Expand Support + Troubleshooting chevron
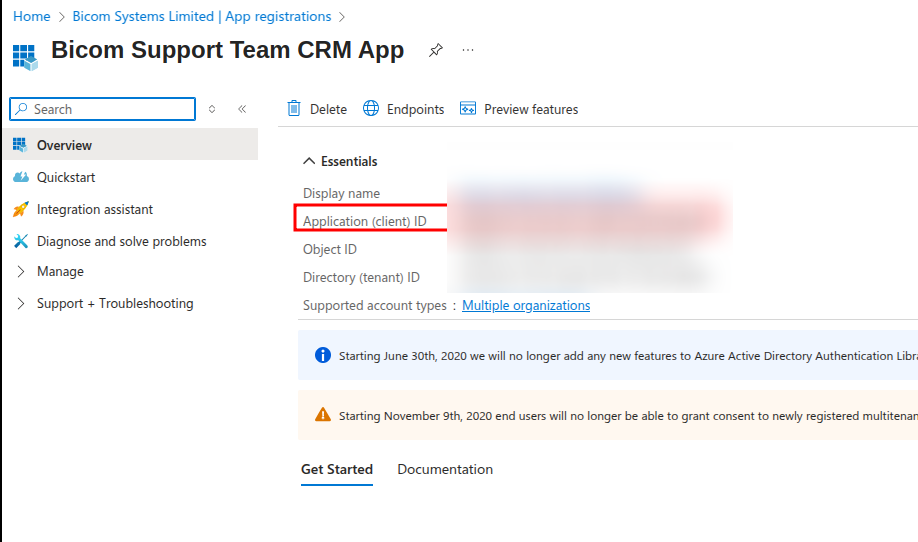918x542 pixels. (x=20, y=303)
